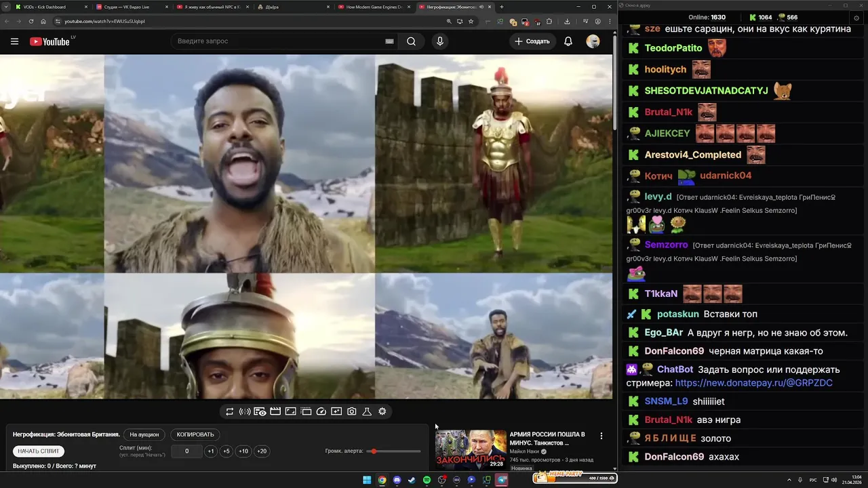Switch to How Modern Game Engines tab
Screen dimensions: 868x488
374,7
